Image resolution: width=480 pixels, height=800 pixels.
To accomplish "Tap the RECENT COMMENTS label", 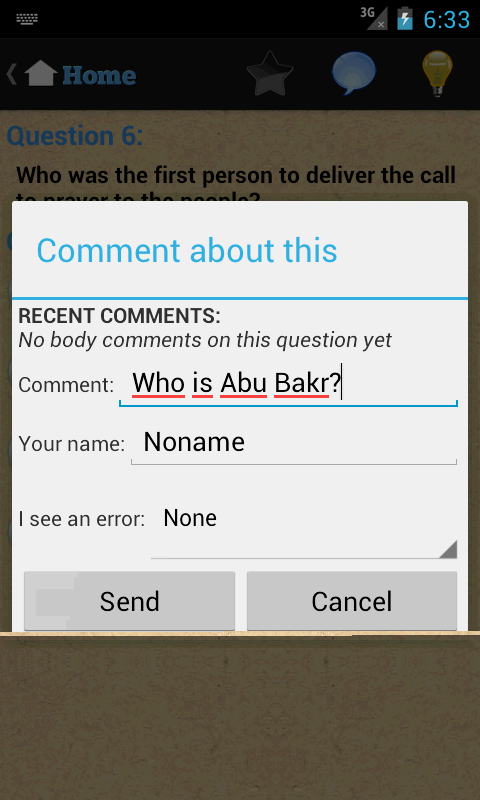I will tap(119, 316).
